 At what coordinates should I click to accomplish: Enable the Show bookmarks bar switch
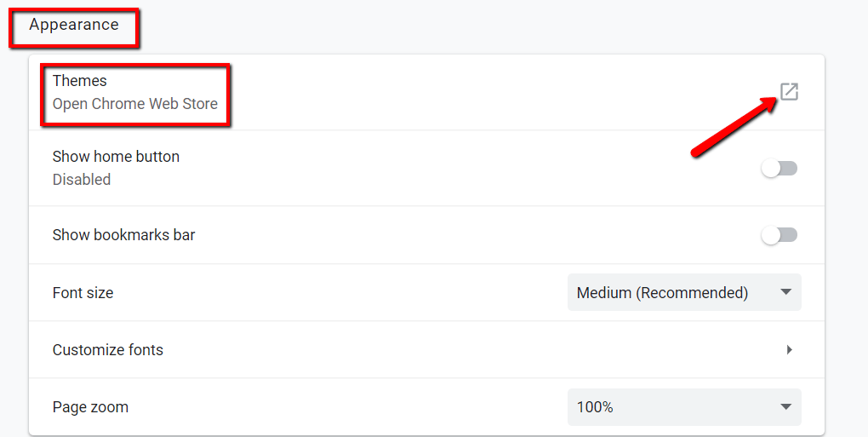coord(779,235)
